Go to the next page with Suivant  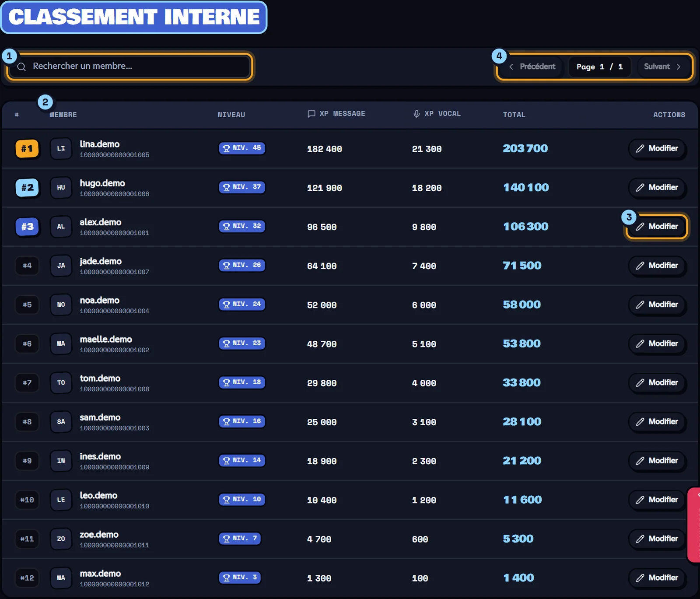click(x=662, y=67)
